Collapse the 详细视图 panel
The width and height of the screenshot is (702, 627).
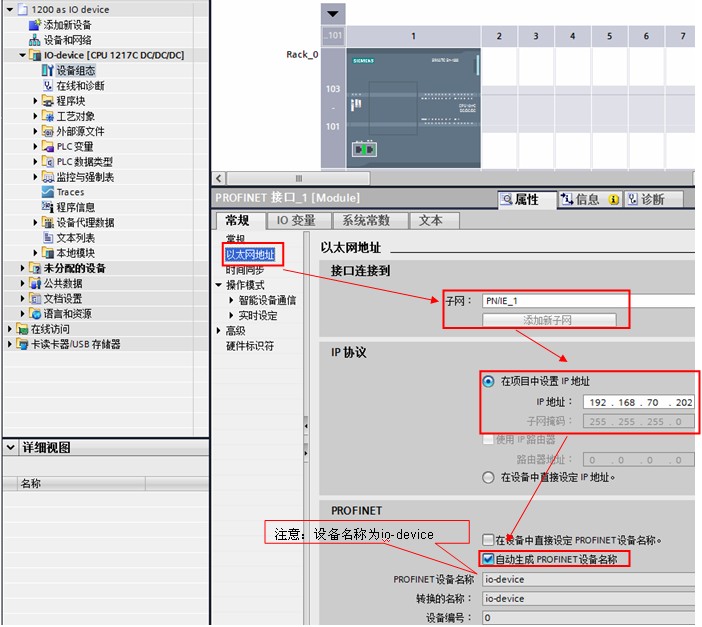tap(10, 447)
